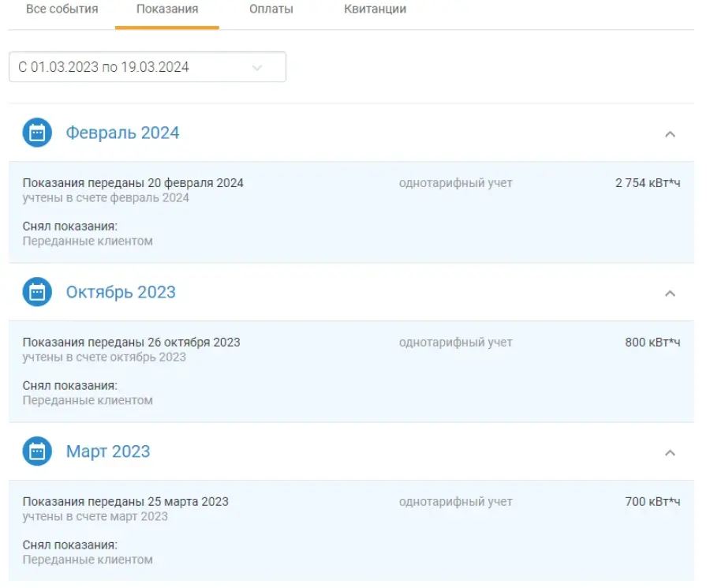The height and width of the screenshot is (588, 710).
Task: Click the entry Показания переданы 26 октября 2023
Action: pos(131,343)
